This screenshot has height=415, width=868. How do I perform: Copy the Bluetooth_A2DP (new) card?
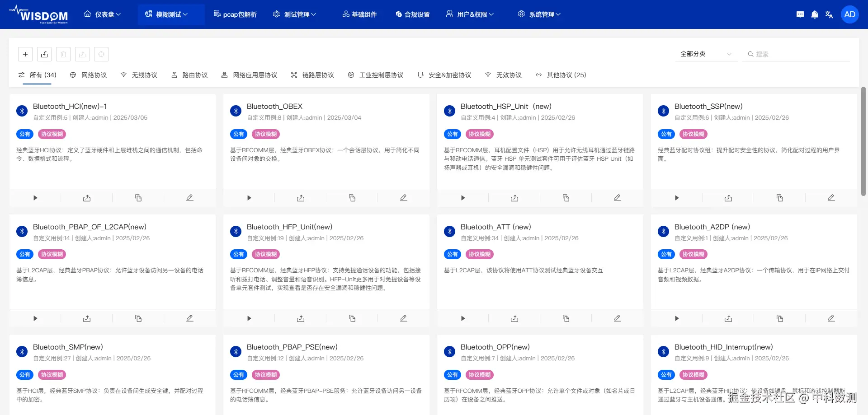click(x=780, y=318)
